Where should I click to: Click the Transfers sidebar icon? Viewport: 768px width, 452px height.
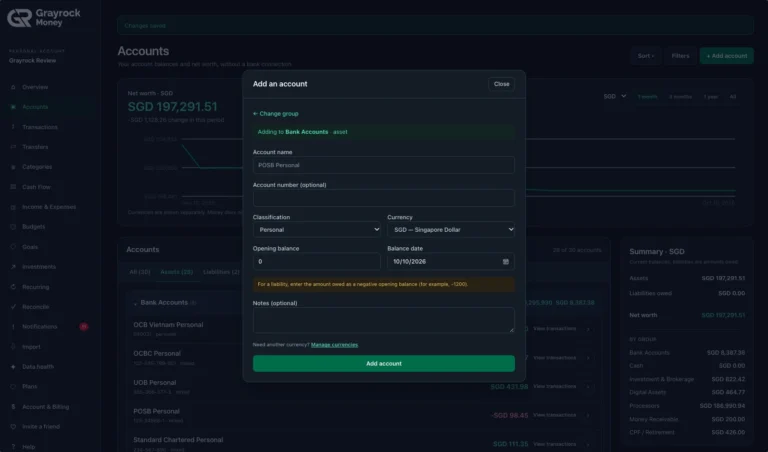13,147
